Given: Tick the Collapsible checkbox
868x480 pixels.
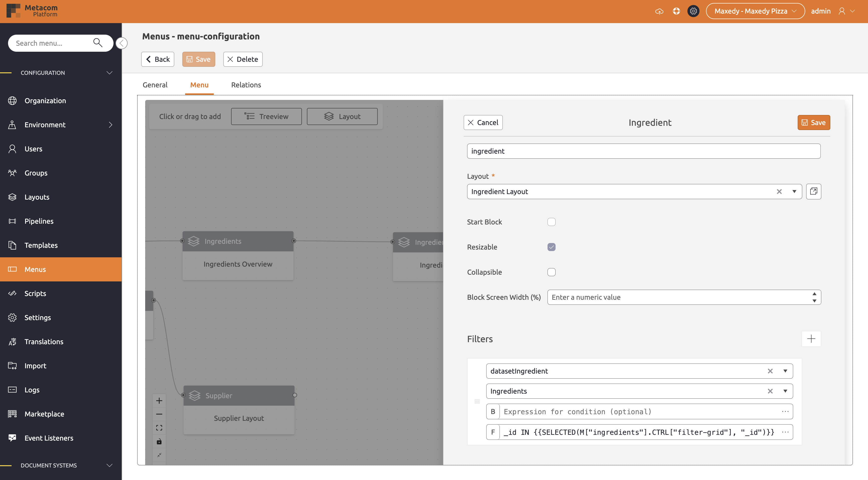Looking at the screenshot, I should tap(551, 272).
